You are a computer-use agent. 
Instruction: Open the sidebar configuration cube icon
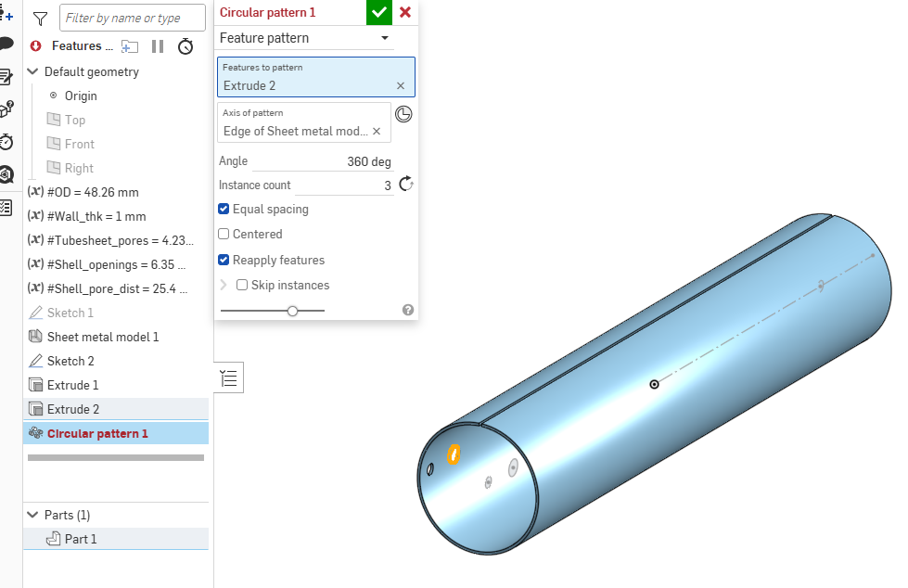point(6,109)
